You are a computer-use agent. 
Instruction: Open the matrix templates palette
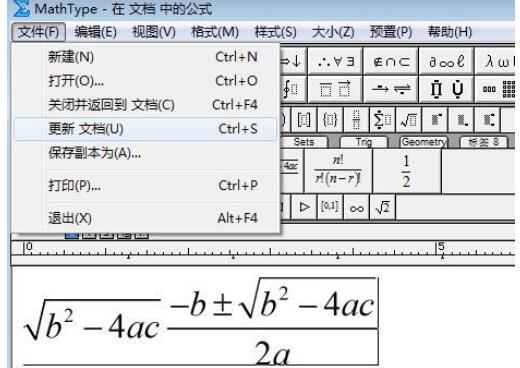[496, 89]
